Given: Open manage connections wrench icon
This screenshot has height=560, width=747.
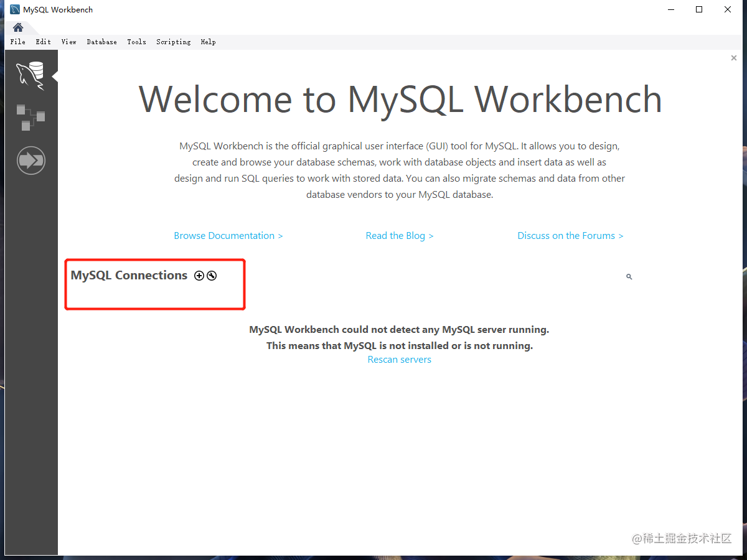Looking at the screenshot, I should pos(212,276).
